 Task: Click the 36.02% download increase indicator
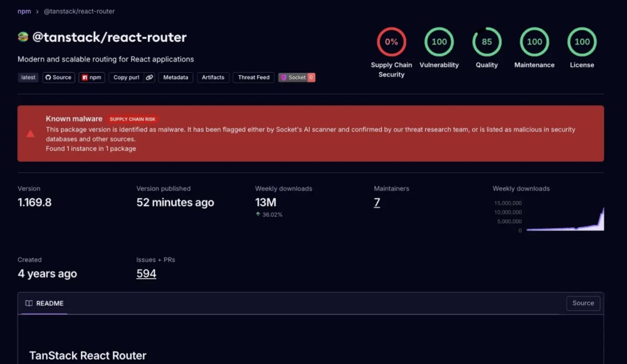point(269,214)
